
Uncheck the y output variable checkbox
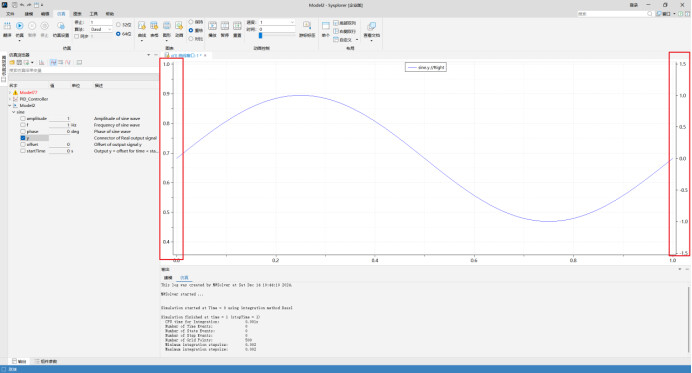tap(23, 138)
